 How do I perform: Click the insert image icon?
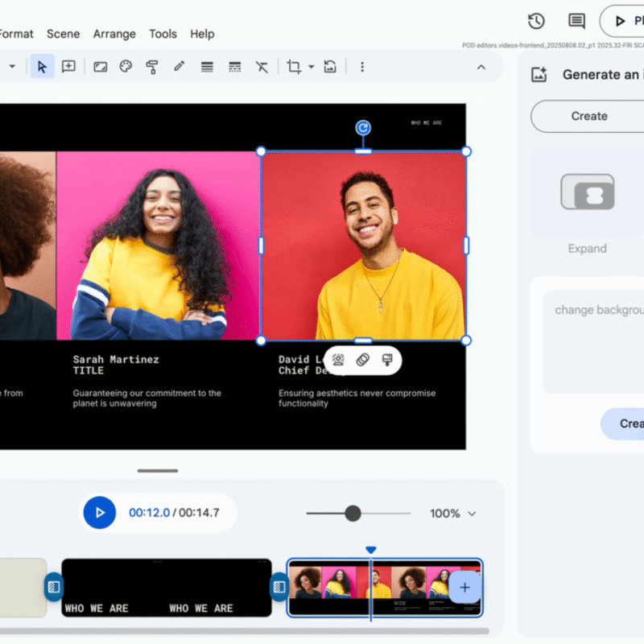coord(100,67)
